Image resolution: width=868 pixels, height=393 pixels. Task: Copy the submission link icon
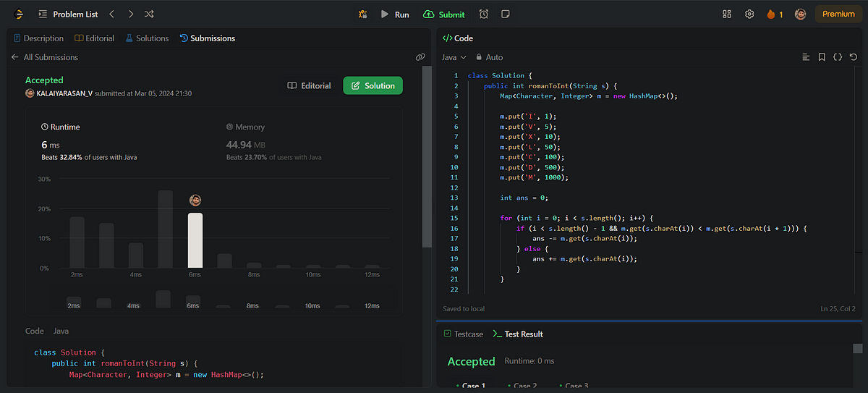420,57
